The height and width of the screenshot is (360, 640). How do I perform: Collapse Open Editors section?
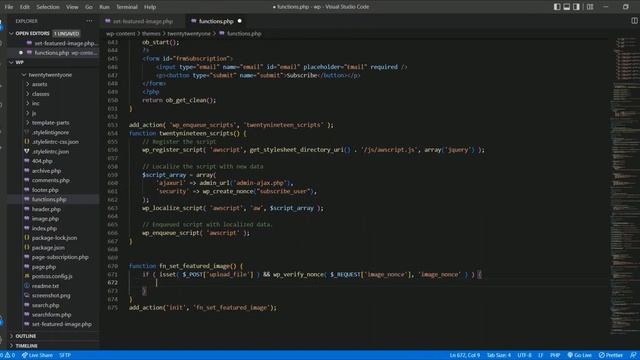coord(11,33)
